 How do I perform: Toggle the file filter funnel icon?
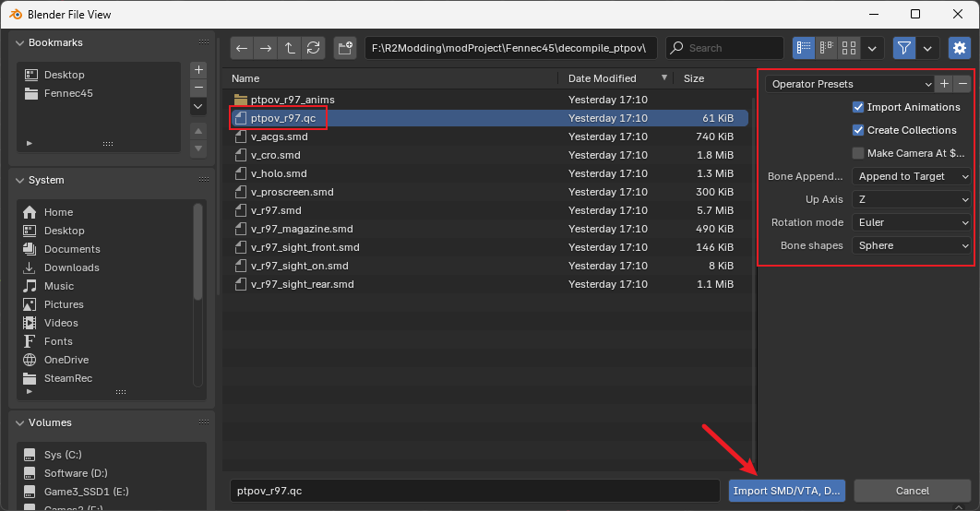[904, 48]
